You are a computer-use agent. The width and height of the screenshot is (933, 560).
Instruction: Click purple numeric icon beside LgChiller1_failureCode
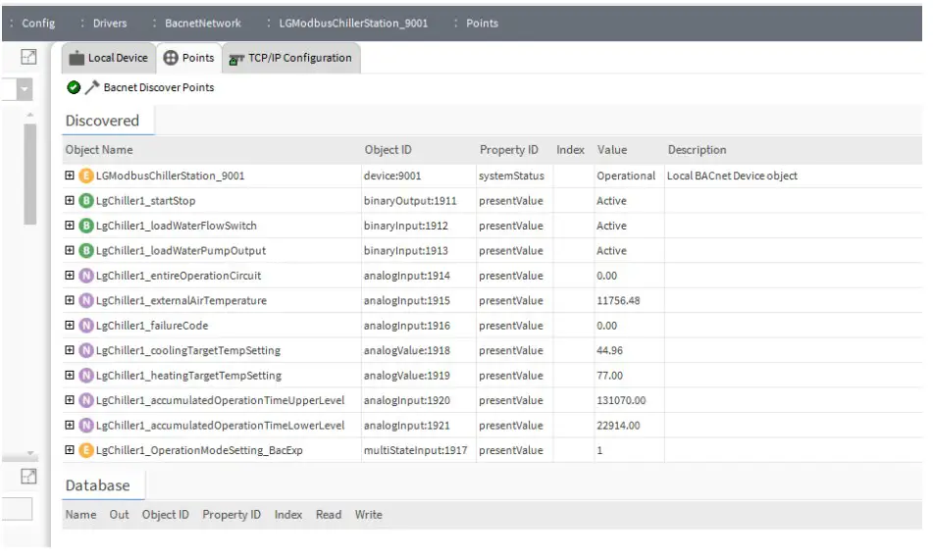click(x=85, y=326)
